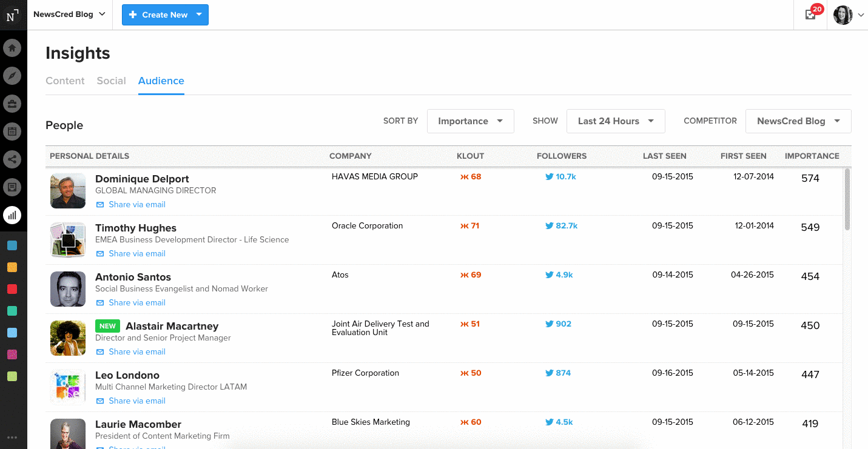Image resolution: width=868 pixels, height=449 pixels.
Task: Open Leo Londono's profile image
Action: (x=68, y=387)
